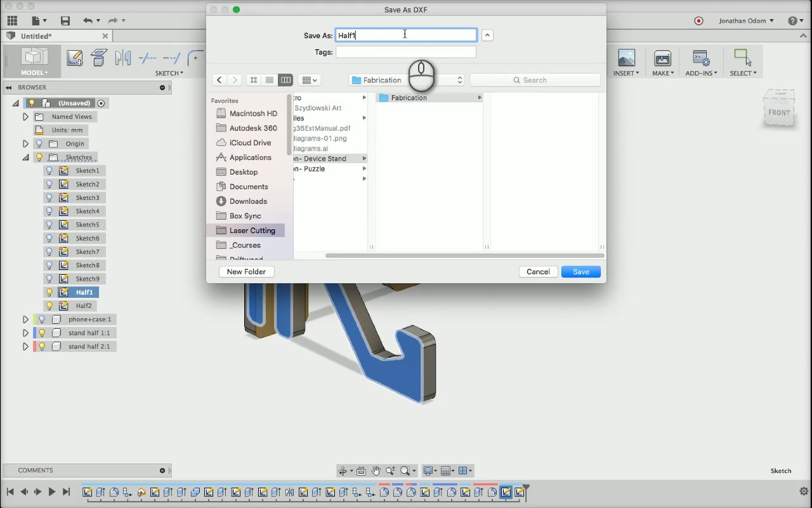The height and width of the screenshot is (508, 812).
Task: Click the Look At navigation icon
Action: click(x=361, y=471)
